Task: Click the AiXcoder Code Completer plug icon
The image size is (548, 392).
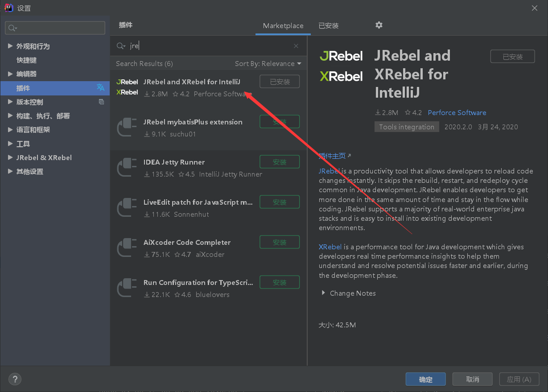Action: 127,247
